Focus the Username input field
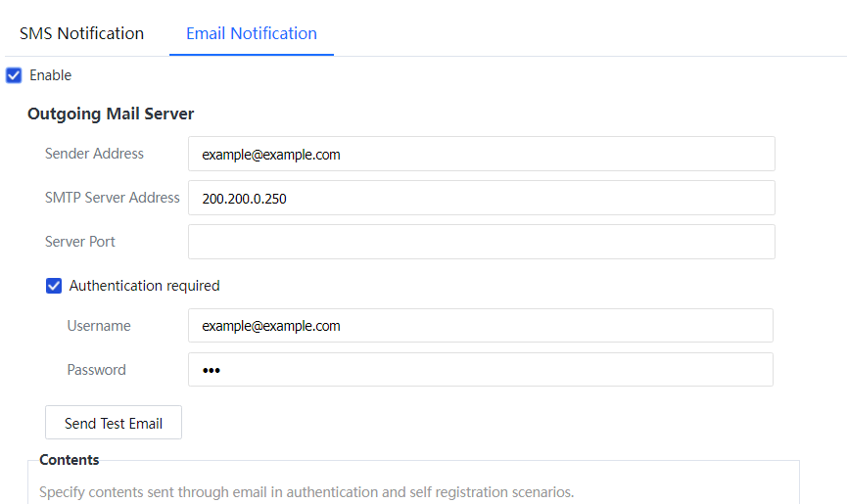Screen dimensions: 847x504 click(x=480, y=326)
